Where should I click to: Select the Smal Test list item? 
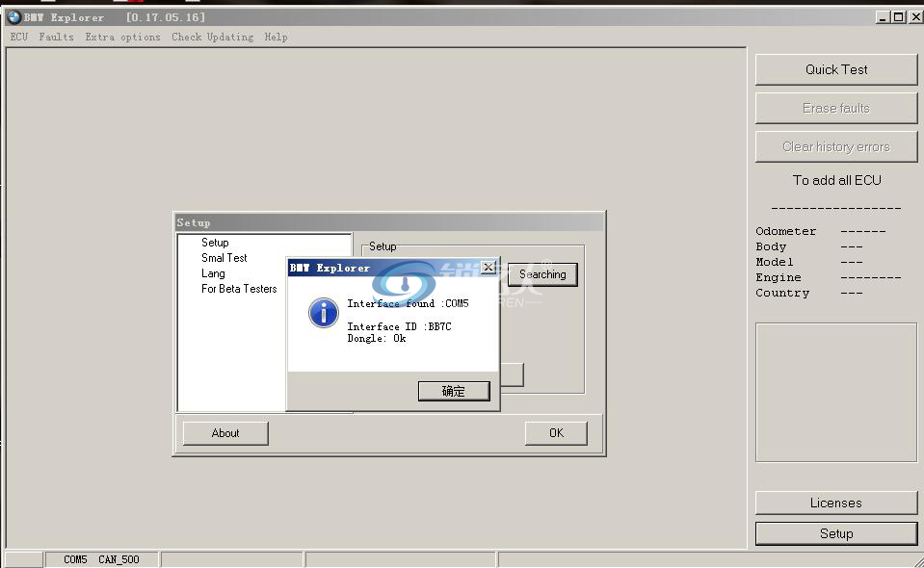[224, 258]
